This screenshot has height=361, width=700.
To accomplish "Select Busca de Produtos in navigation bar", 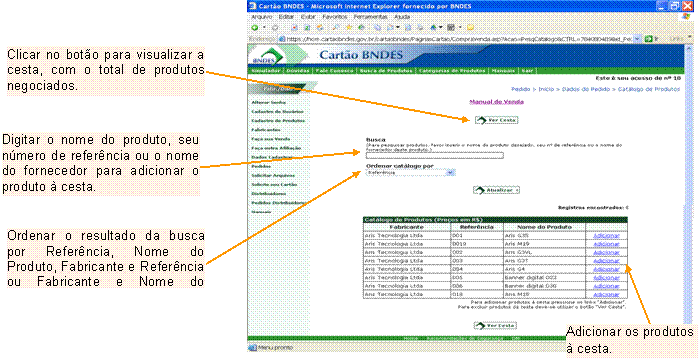I will [387, 71].
